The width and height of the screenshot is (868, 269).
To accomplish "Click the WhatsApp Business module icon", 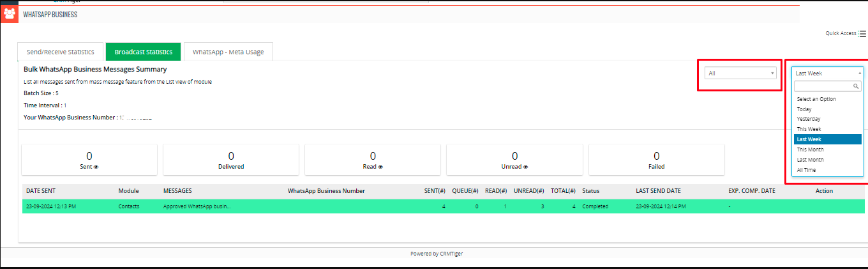I will (x=10, y=13).
